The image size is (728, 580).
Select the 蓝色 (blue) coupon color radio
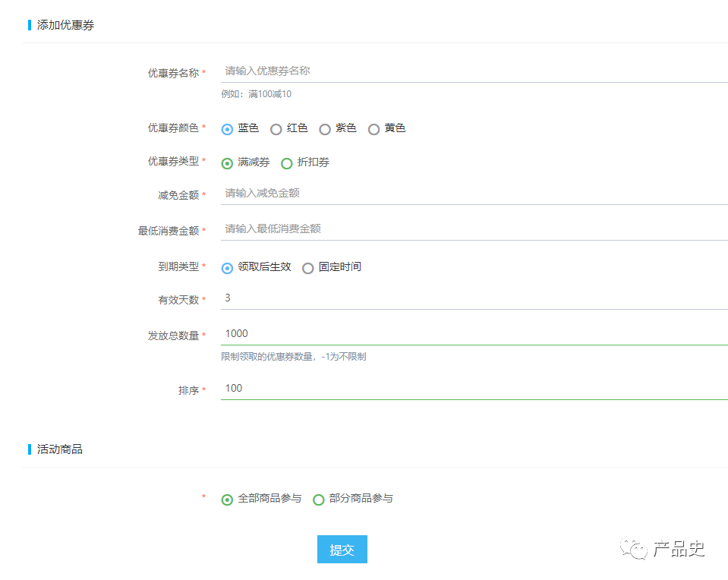(x=227, y=129)
